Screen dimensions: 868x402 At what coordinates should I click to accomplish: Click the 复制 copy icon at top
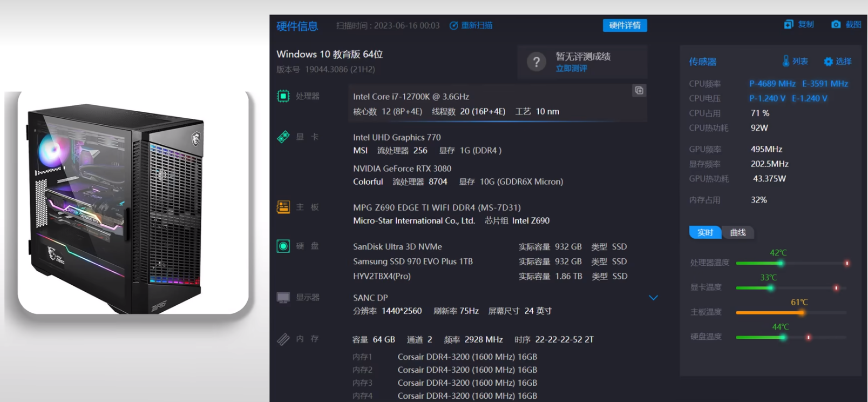coord(789,24)
